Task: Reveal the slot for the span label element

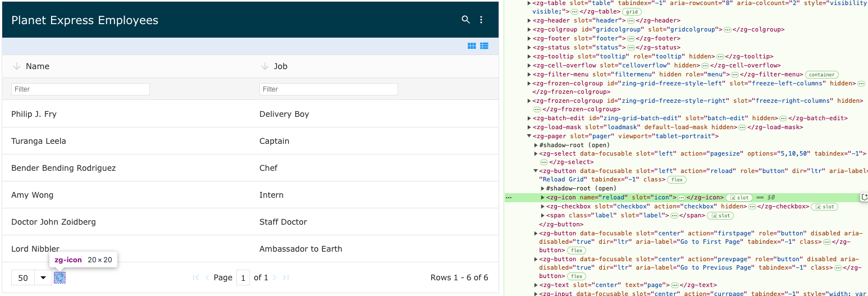Action: point(720,216)
